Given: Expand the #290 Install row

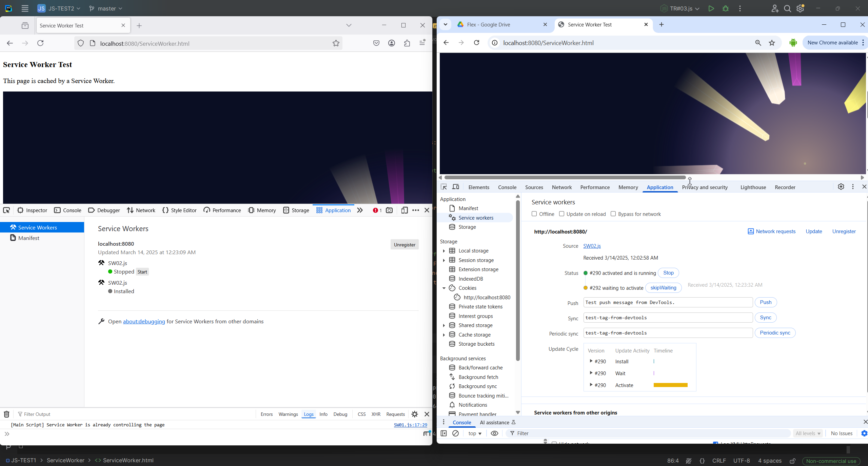Looking at the screenshot, I should click(590, 361).
